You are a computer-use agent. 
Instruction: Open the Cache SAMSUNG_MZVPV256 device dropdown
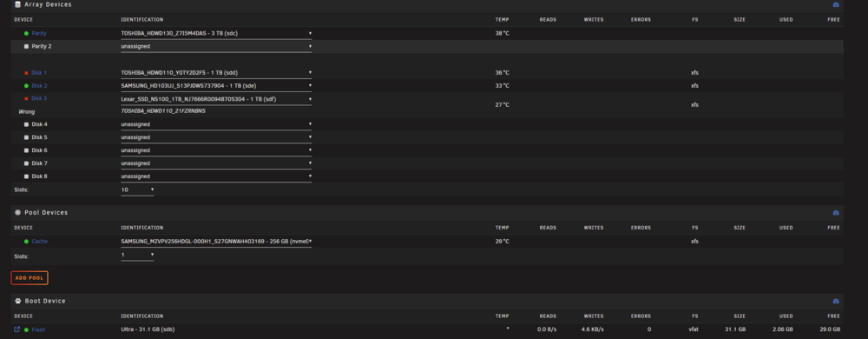tap(216, 242)
